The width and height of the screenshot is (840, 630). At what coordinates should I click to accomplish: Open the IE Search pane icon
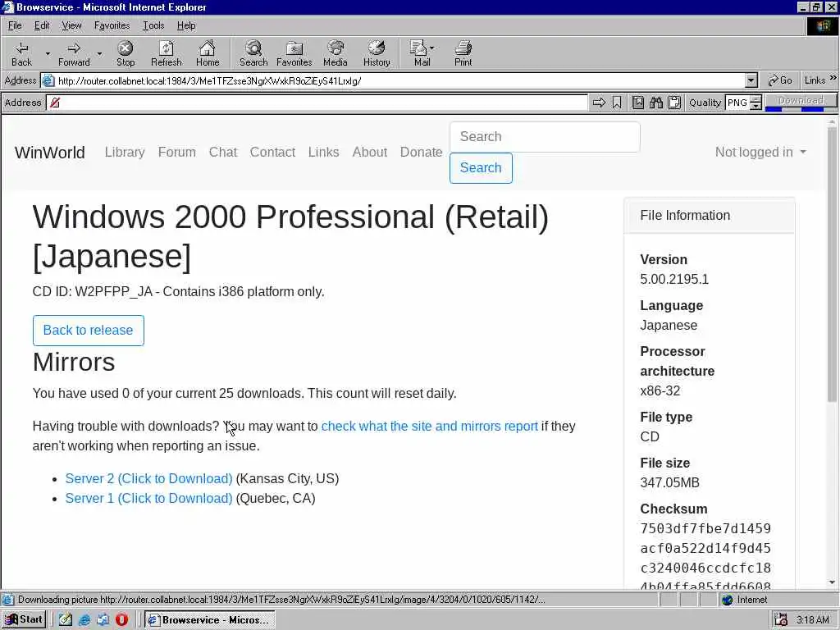click(253, 53)
